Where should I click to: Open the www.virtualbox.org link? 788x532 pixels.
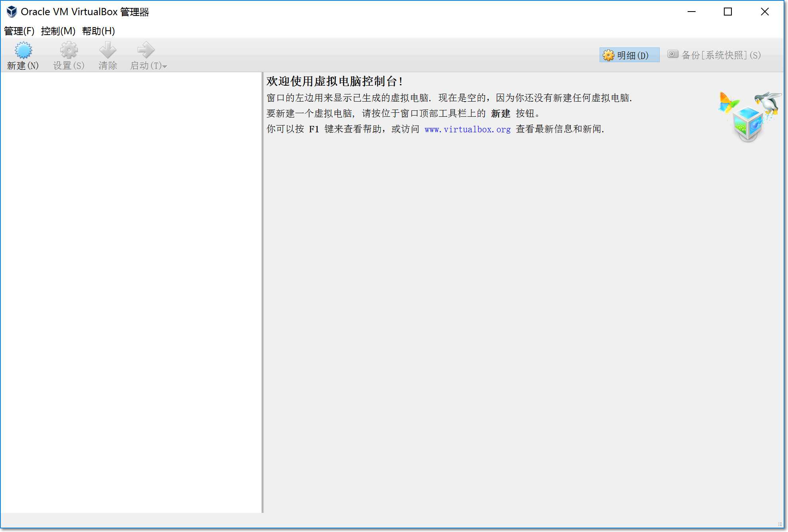(x=467, y=130)
